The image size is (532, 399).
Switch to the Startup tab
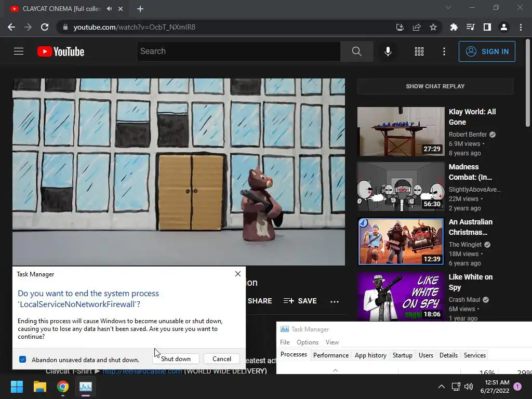[403, 355]
